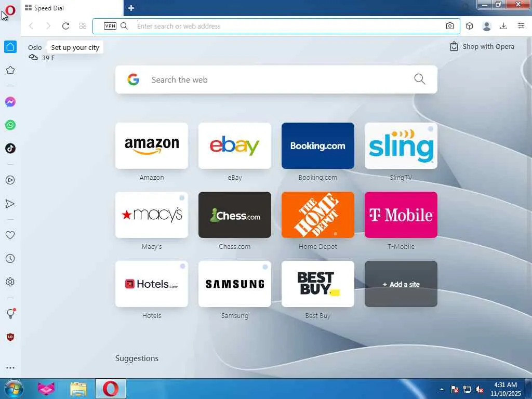The image size is (532, 399).
Task: Open My Flow arrow icon in sidebar
Action: [x=10, y=204]
